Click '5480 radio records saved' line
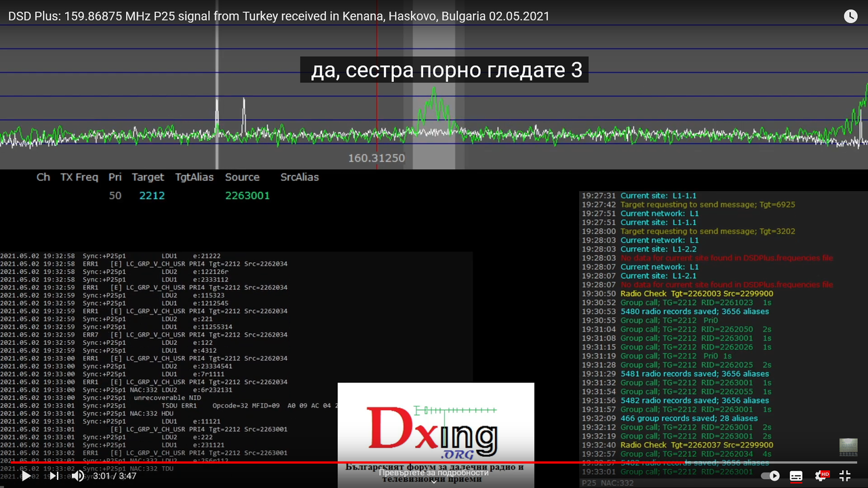Image resolution: width=868 pixels, height=488 pixels. pyautogui.click(x=675, y=311)
